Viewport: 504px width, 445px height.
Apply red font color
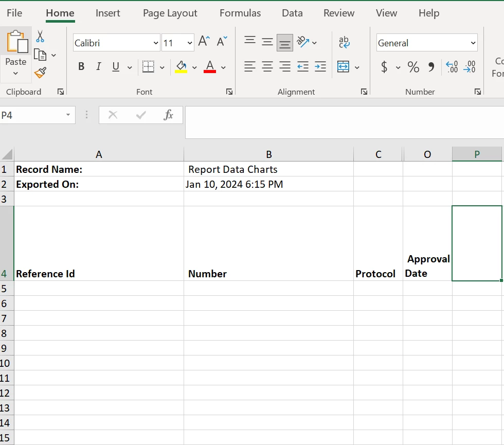(x=210, y=67)
